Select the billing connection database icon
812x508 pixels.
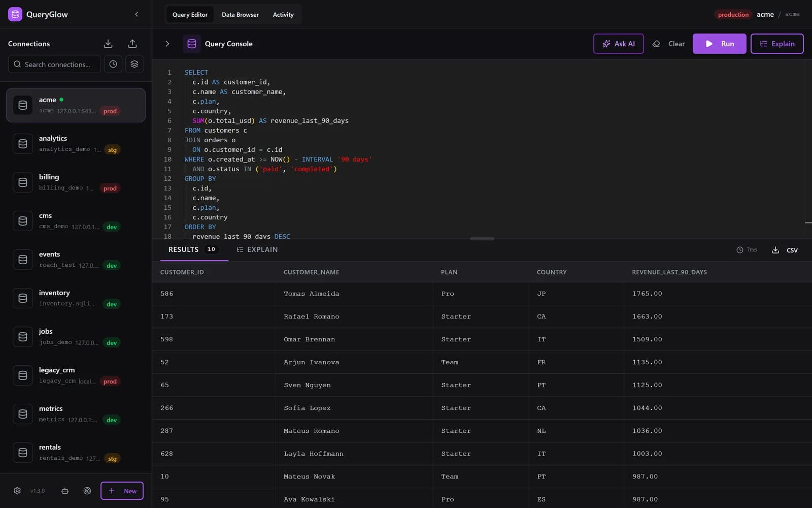point(23,182)
